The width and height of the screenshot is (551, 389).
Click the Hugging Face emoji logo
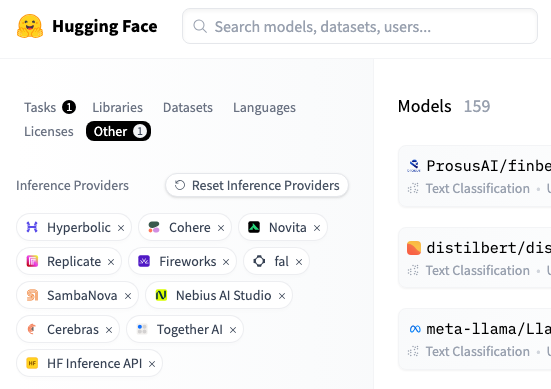click(30, 26)
